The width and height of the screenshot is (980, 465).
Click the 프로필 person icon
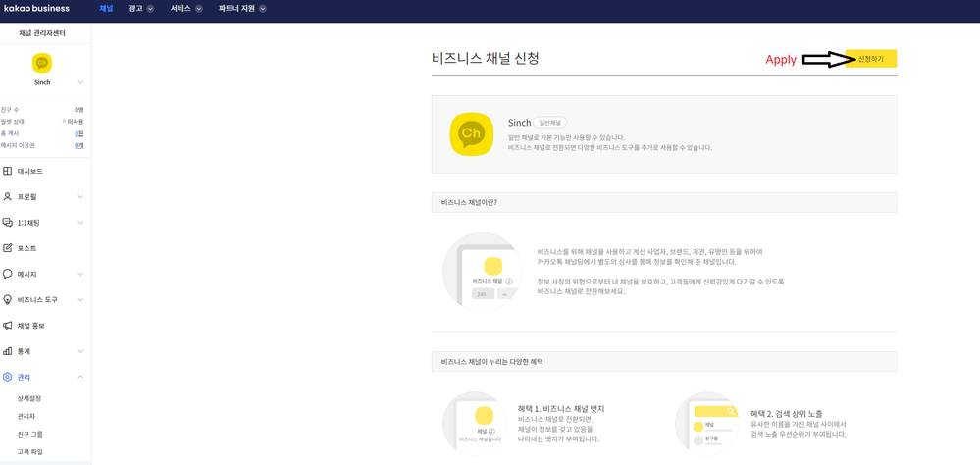coord(8,196)
